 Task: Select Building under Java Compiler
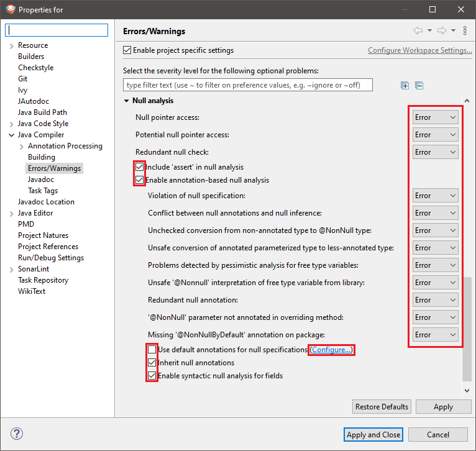(42, 157)
